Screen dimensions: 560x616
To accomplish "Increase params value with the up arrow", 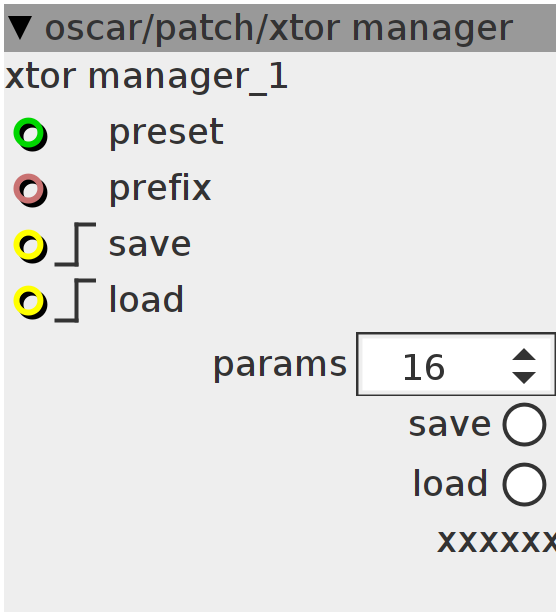I will pos(524,354).
